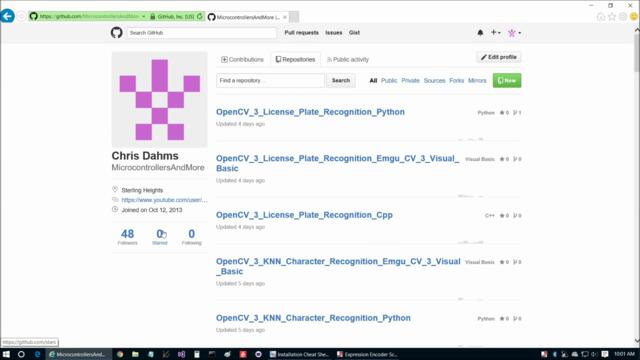Click the browser smiley feedback icon

(x=634, y=17)
